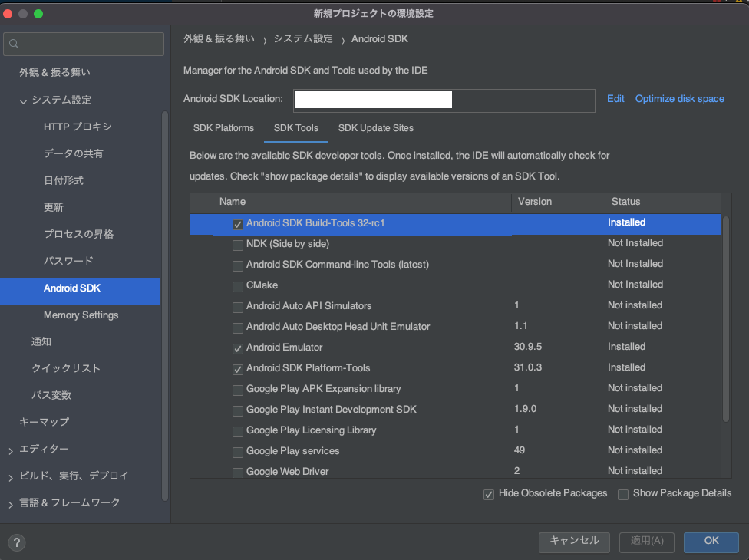Expand the ビルド、実行、デプロイ section

pos(11,477)
